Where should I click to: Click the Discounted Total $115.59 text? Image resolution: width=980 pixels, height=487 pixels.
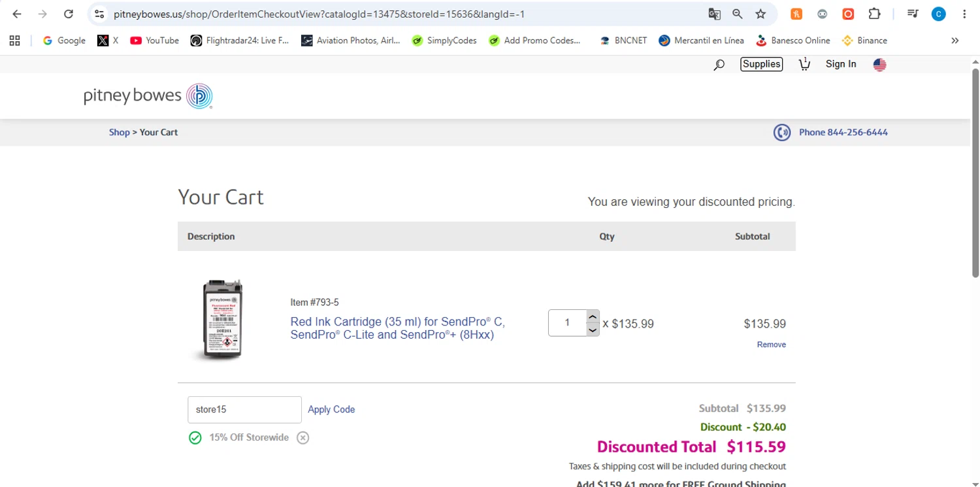691,447
